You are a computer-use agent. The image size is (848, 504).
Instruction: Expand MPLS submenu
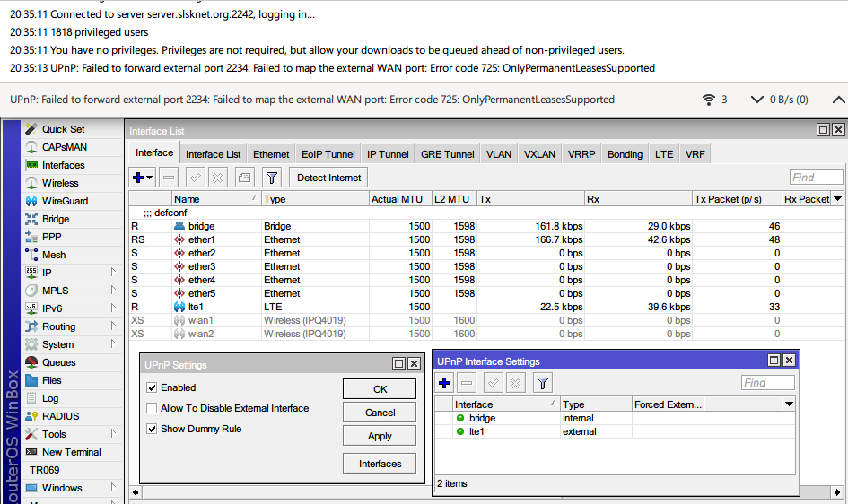113,290
